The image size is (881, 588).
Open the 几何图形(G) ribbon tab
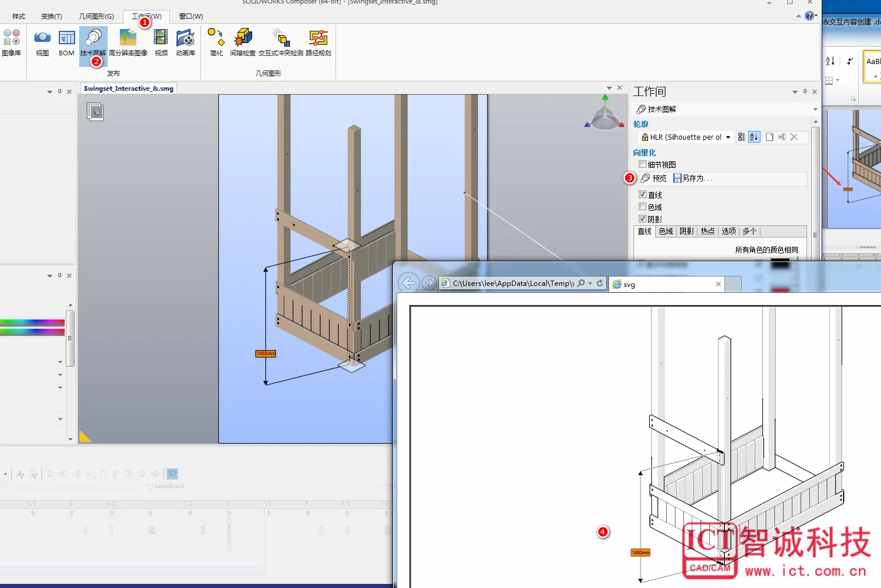[97, 16]
